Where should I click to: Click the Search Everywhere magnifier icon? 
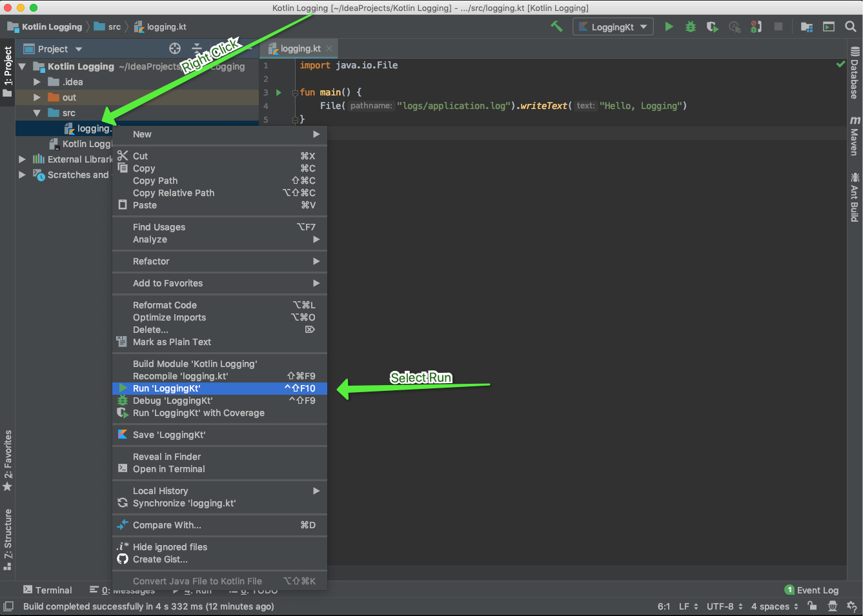pyautogui.click(x=851, y=26)
